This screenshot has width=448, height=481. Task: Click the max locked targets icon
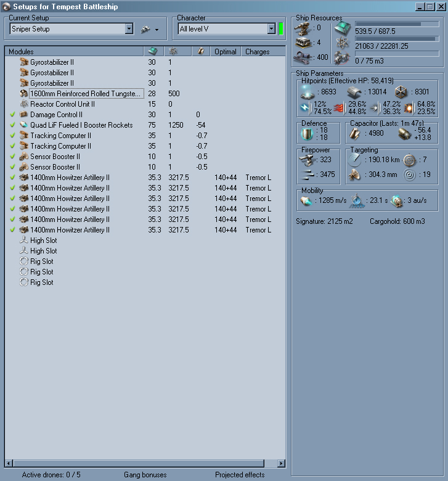(x=409, y=160)
